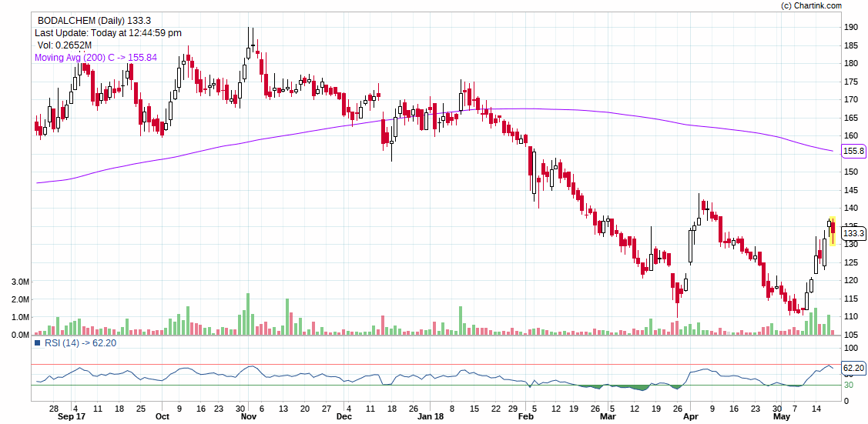Click the May month axis label
The image size is (868, 424).
(x=782, y=416)
